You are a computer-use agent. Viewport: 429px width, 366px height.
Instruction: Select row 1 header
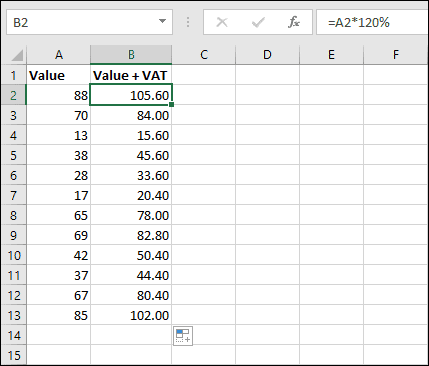point(14,75)
